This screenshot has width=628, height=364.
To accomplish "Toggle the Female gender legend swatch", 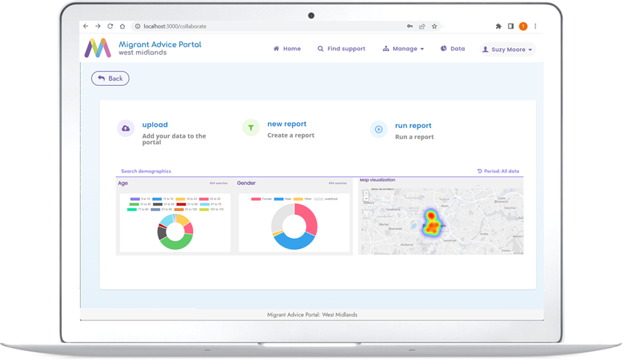I will coord(256,199).
